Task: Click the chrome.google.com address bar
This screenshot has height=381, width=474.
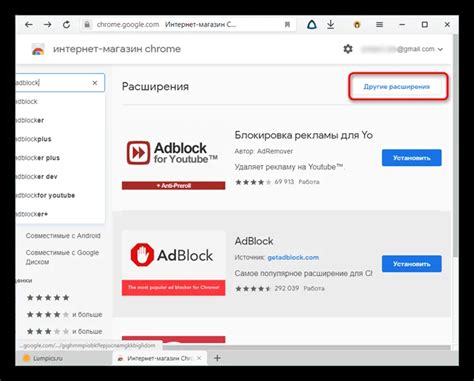Action: click(188, 24)
